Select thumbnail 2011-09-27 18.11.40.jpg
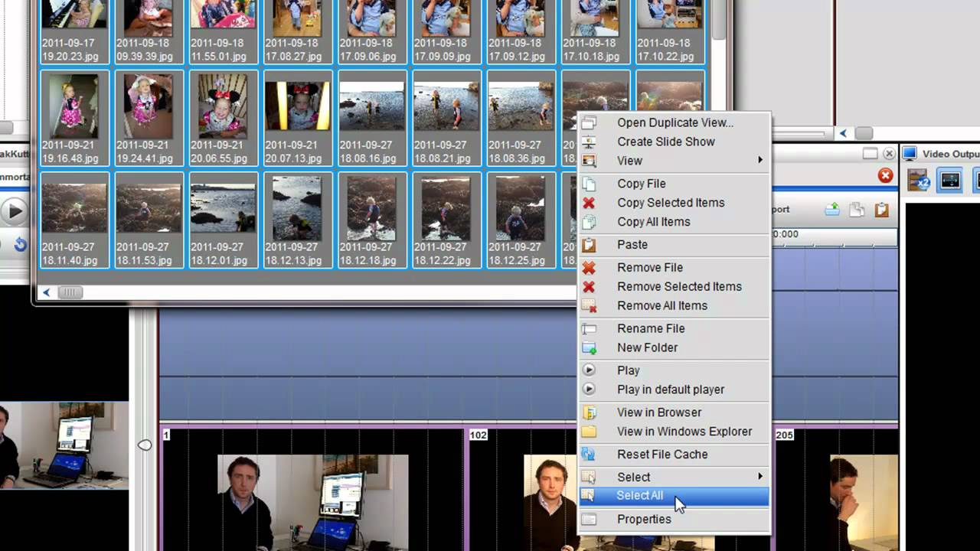Screen dimensions: 980x551 74,220
